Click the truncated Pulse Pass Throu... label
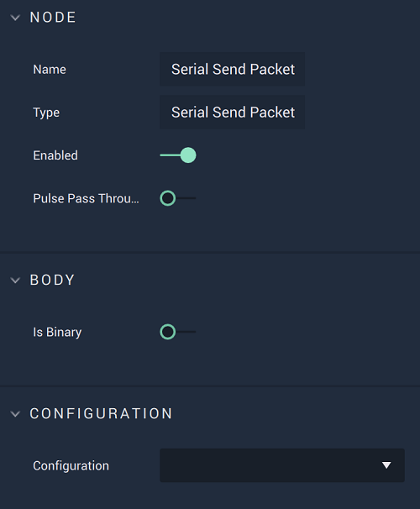Image resolution: width=420 pixels, height=509 pixels. click(x=86, y=198)
